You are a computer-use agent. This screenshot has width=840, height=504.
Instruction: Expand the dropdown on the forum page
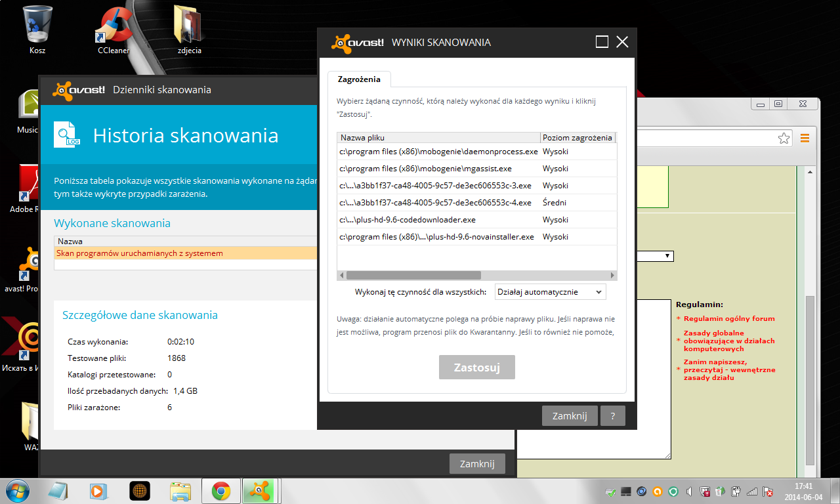click(x=668, y=256)
